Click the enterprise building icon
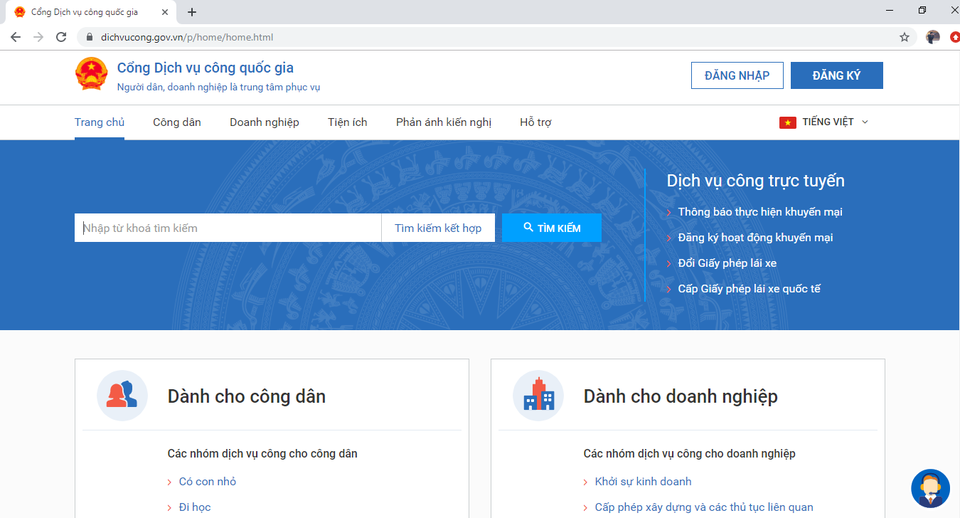The width and height of the screenshot is (960, 518). pyautogui.click(x=538, y=396)
